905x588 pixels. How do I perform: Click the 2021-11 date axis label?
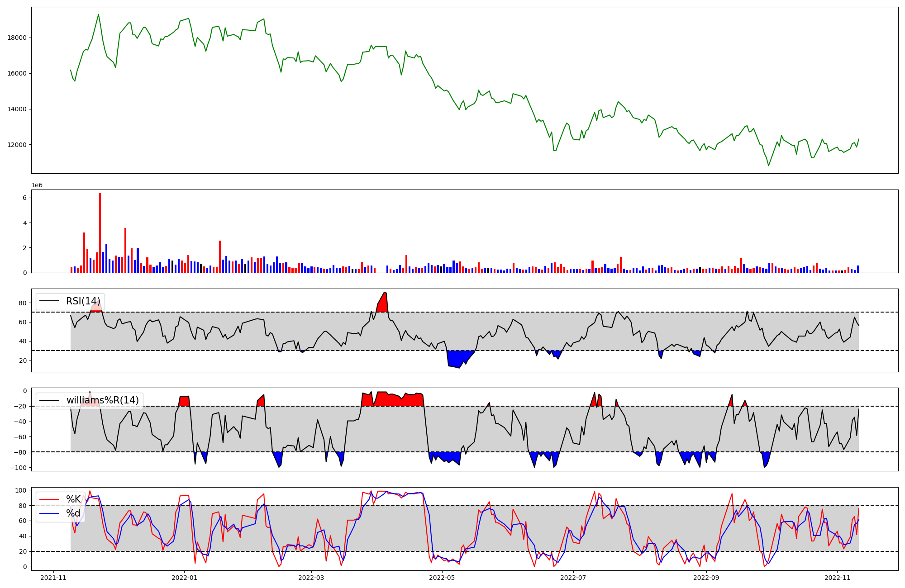[x=54, y=578]
